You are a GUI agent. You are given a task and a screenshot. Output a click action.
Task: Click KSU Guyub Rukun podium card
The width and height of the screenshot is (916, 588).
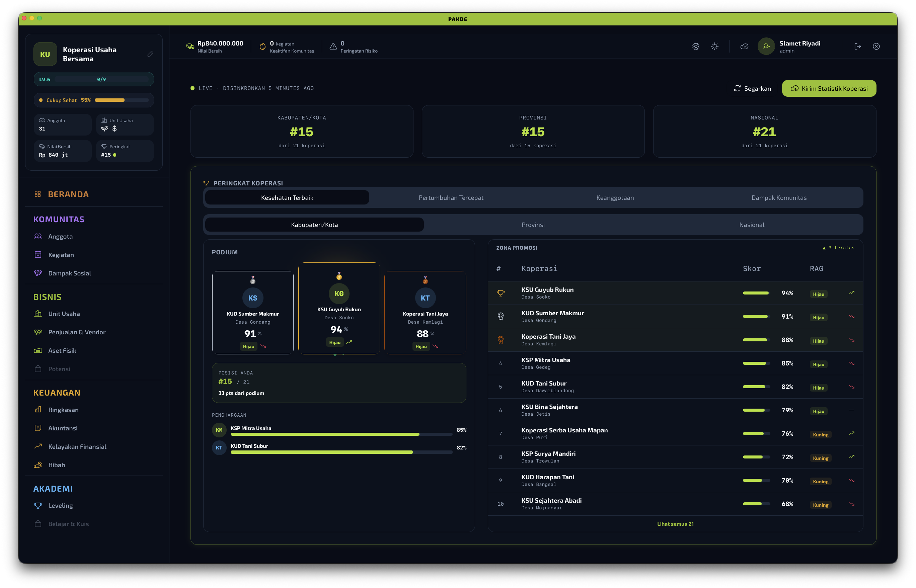pos(339,308)
